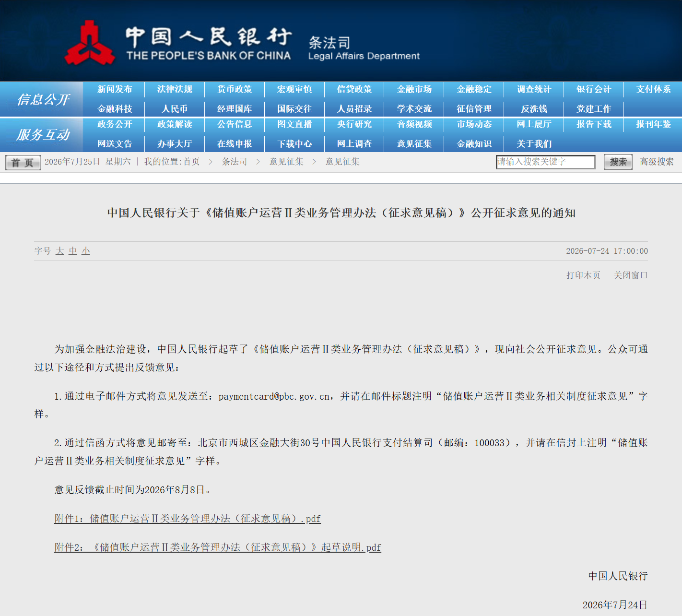
Task: Follow breadcrumb link 首页
Action: (x=191, y=162)
